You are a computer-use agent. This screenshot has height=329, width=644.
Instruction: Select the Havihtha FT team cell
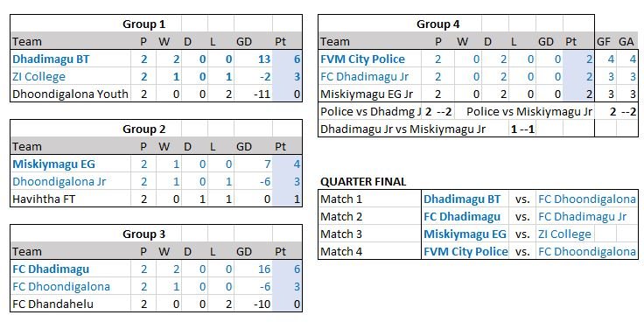point(44,199)
